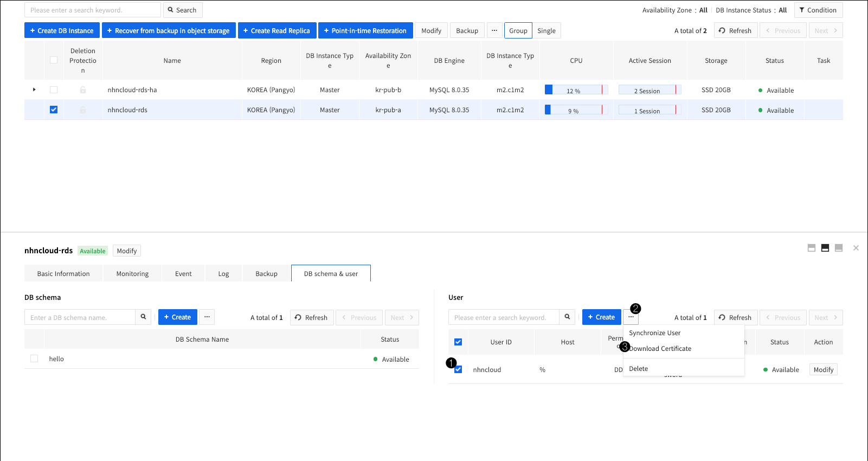Open the more options button beside Backup
Screen dimensions: 868x461
pos(494,30)
